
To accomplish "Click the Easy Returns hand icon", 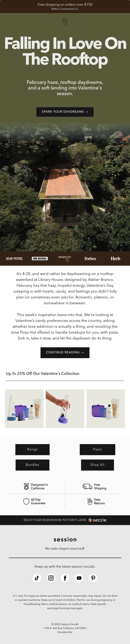I will [90, 501].
